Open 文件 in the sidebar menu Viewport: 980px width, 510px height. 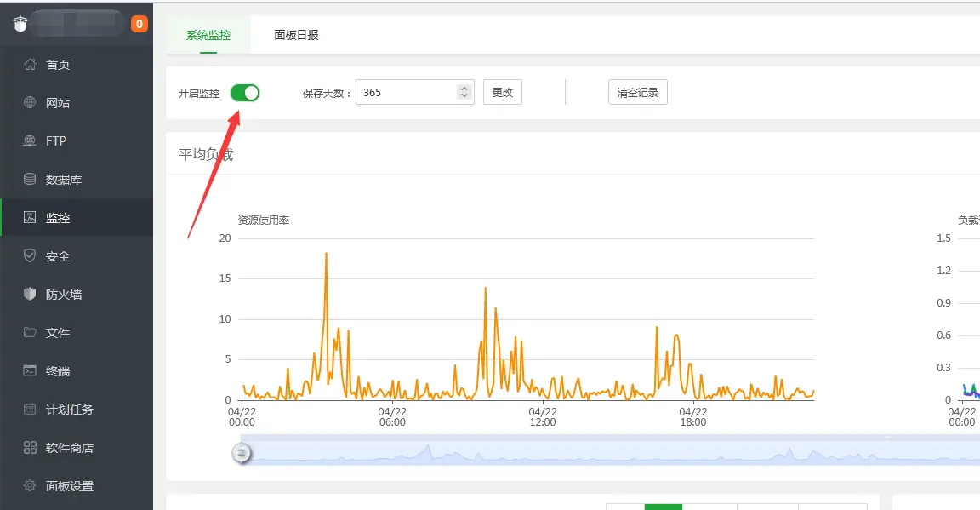[77, 333]
